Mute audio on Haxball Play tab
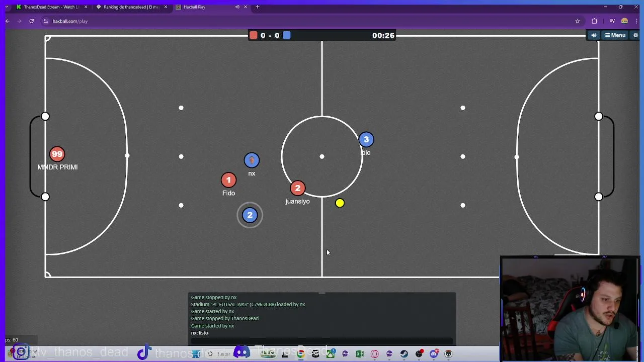 pyautogui.click(x=237, y=7)
